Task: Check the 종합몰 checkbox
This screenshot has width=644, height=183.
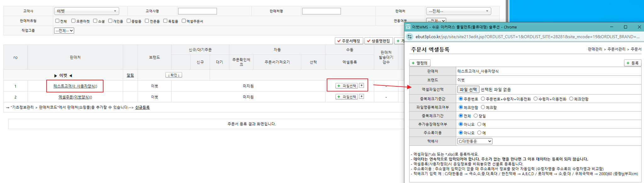Action: coord(129,21)
